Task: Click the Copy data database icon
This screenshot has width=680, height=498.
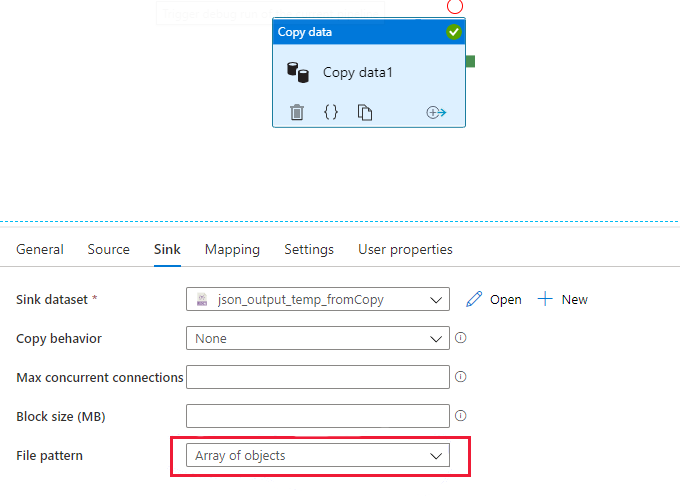Action: click(298, 72)
